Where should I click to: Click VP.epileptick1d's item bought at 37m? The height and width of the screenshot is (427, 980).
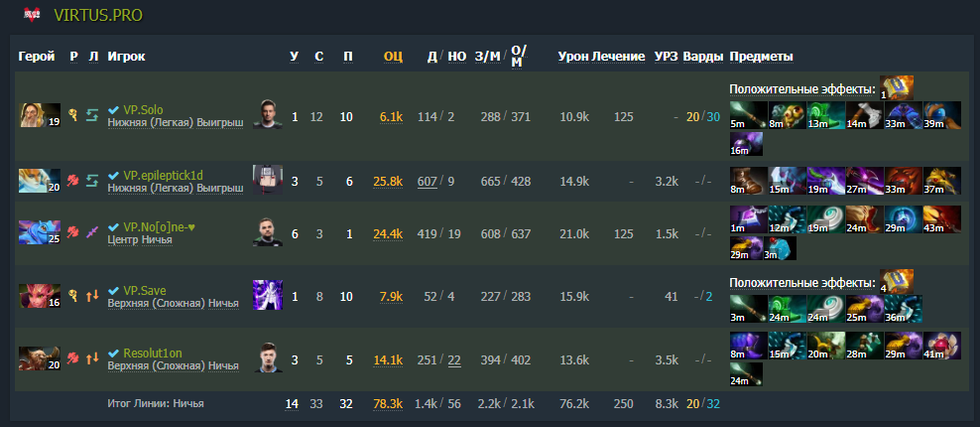tap(940, 181)
